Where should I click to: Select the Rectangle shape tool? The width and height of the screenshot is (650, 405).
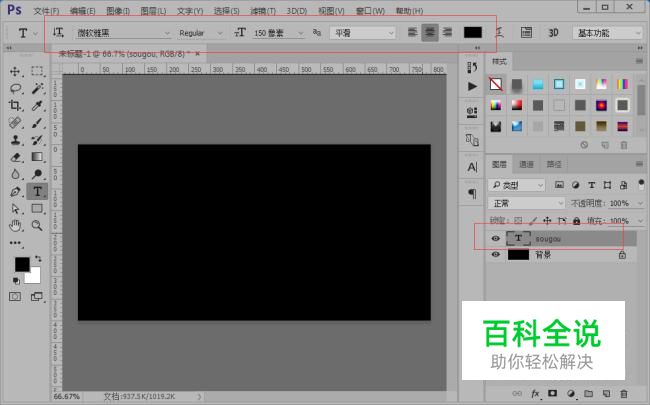point(37,209)
